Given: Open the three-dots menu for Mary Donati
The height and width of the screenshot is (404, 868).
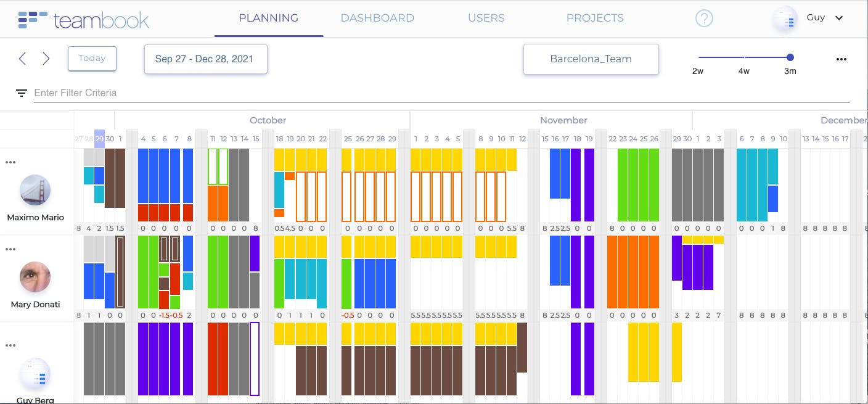Looking at the screenshot, I should (10, 249).
